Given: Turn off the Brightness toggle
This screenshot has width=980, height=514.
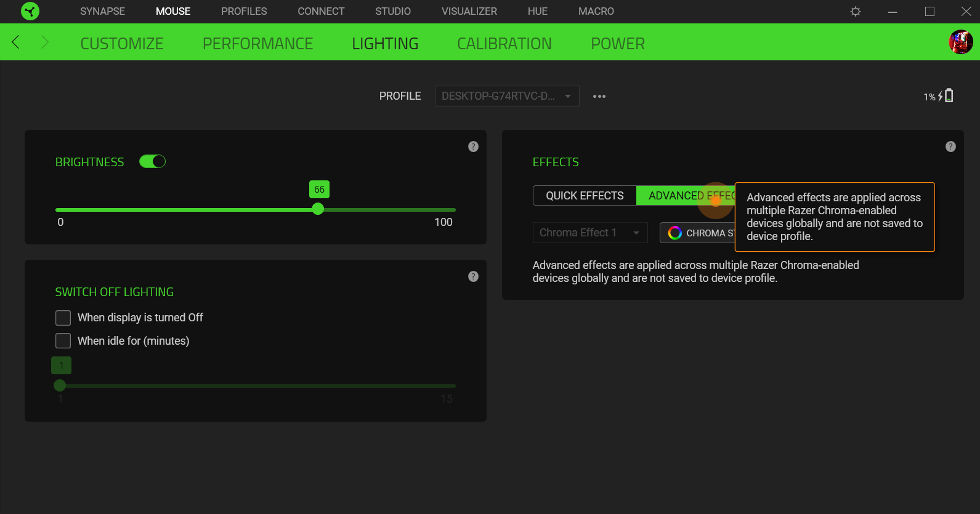Looking at the screenshot, I should click(x=152, y=162).
